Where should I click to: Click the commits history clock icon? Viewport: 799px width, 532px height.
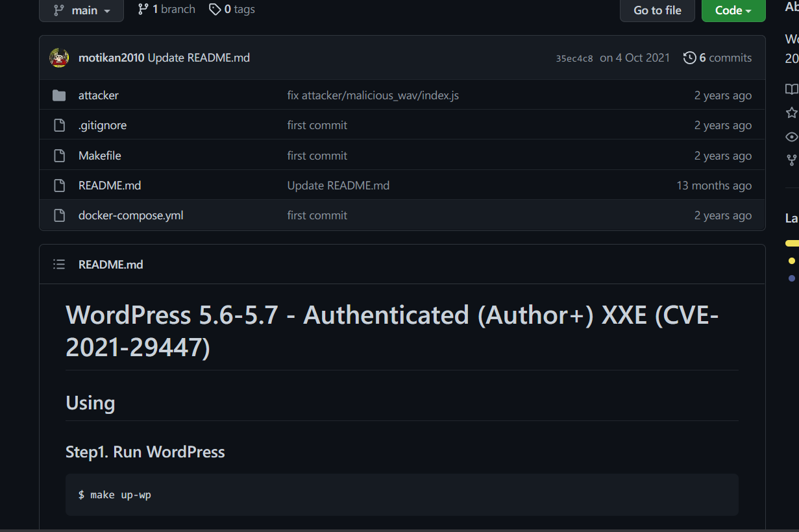(x=689, y=58)
